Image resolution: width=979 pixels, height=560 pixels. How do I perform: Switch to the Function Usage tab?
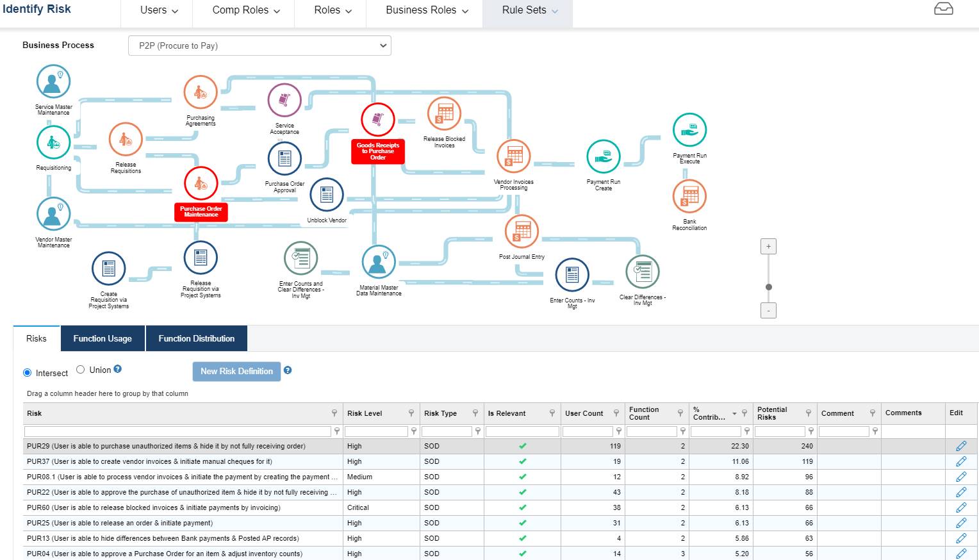102,338
